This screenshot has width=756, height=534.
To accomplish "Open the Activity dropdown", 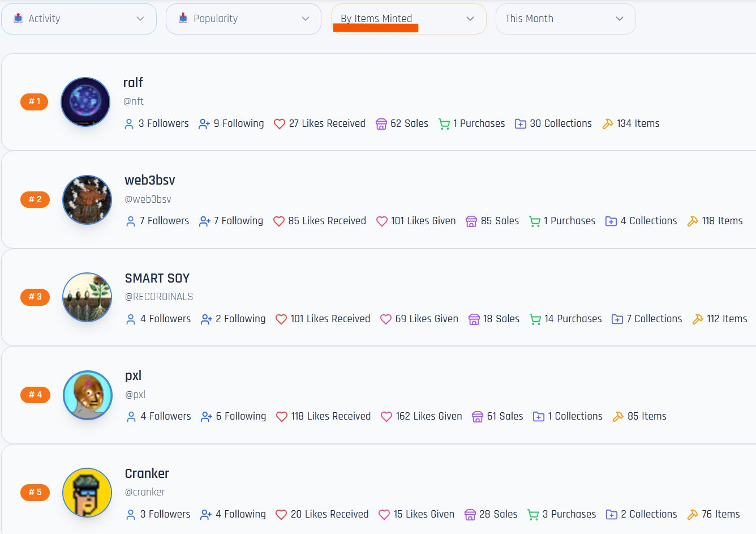I will [79, 19].
